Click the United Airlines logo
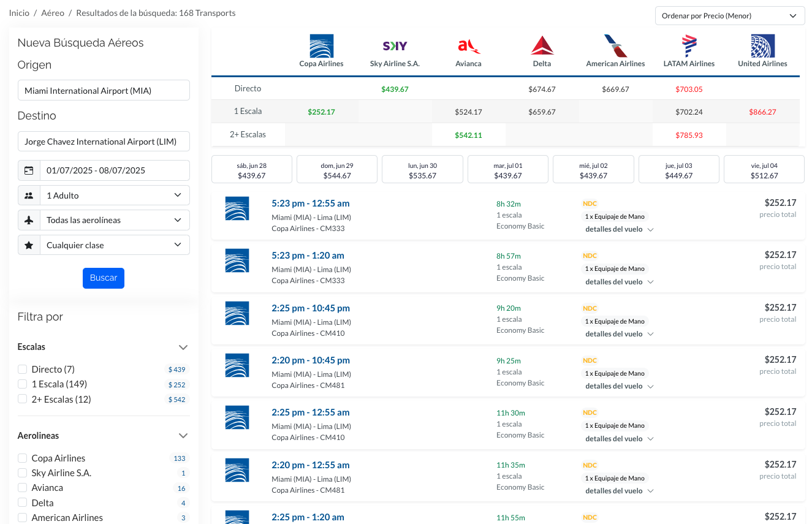The width and height of the screenshot is (812, 524). [x=763, y=46]
